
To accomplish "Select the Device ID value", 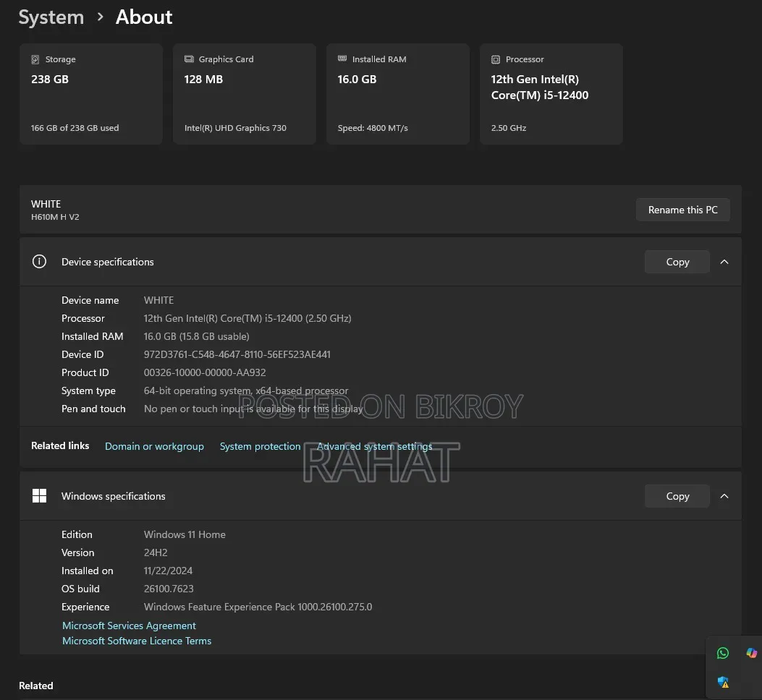I will (237, 354).
